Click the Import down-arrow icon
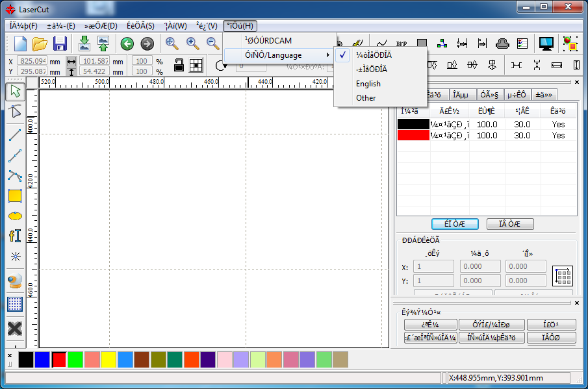The width and height of the screenshot is (588, 389). point(84,44)
